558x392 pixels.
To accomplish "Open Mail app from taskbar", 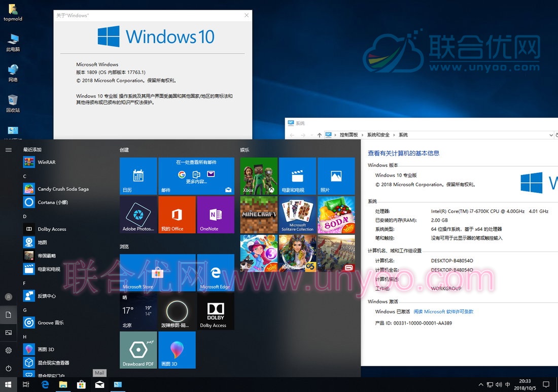I will [99, 384].
